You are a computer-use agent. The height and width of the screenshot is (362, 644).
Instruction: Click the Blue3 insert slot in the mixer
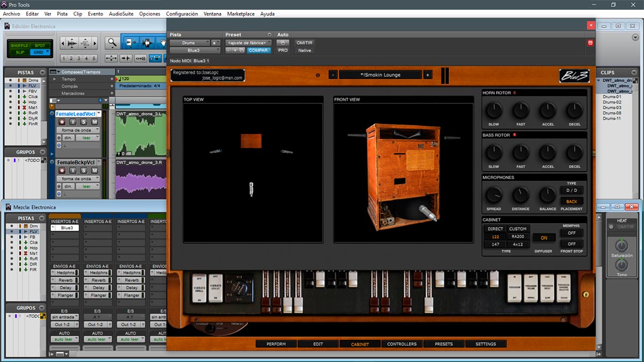tap(65, 228)
